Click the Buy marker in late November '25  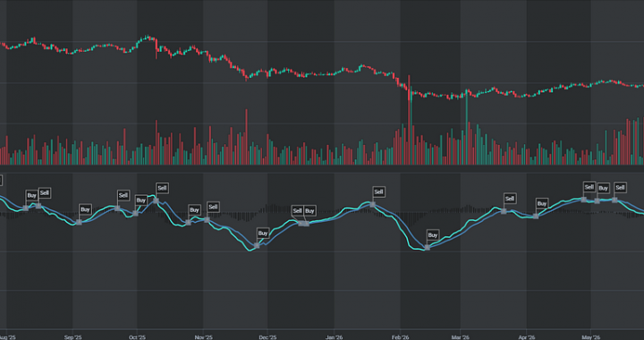point(263,234)
